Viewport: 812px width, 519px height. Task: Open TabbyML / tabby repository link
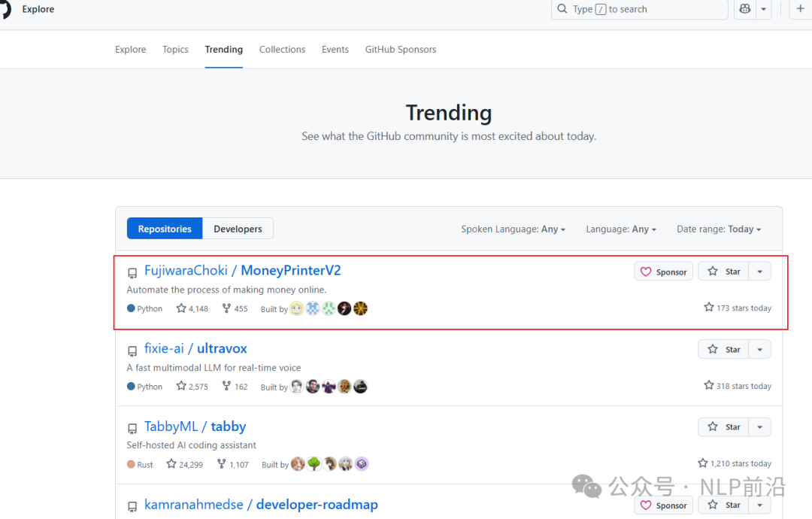pyautogui.click(x=195, y=426)
